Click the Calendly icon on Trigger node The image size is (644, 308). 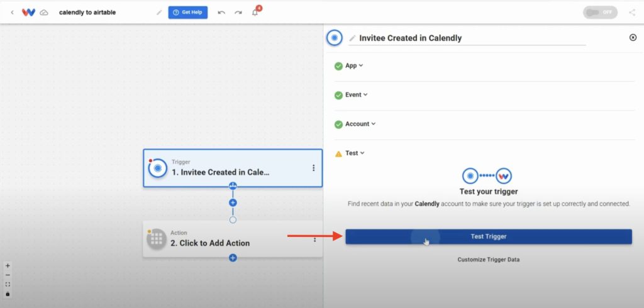coord(157,168)
